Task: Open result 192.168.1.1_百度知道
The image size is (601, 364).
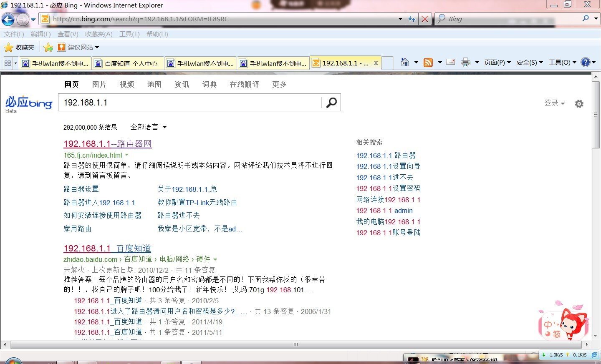Action: 107,249
